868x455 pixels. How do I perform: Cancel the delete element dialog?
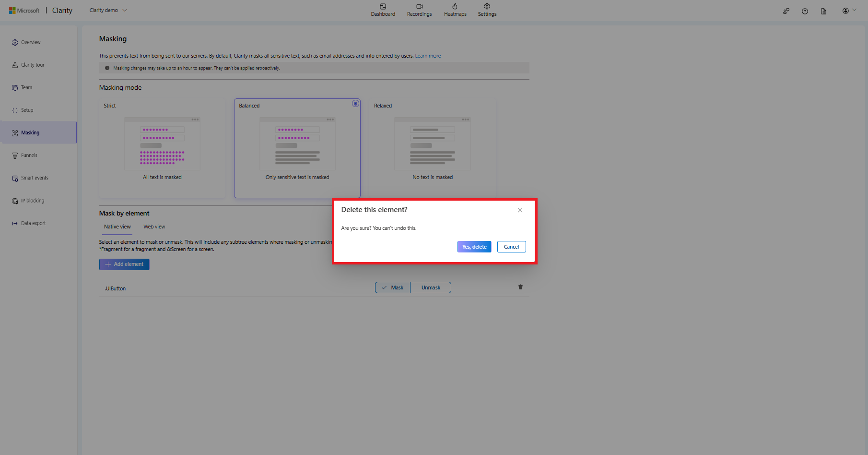coord(511,247)
